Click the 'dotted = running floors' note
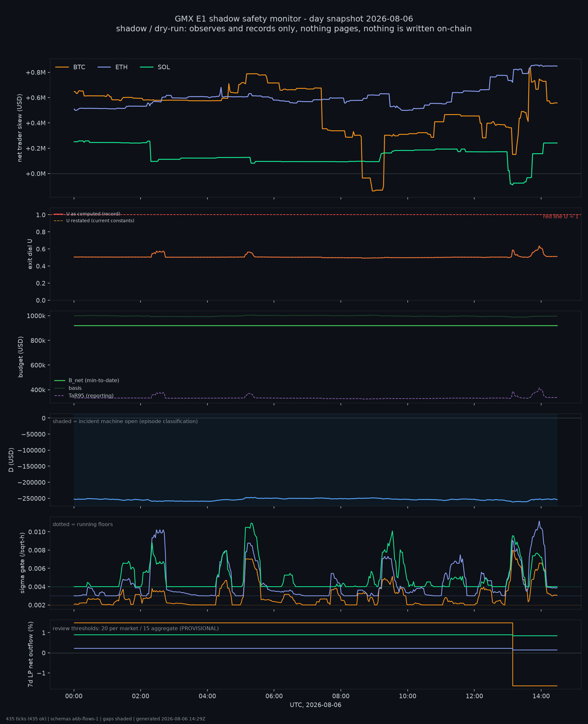This screenshot has width=588, height=724. pyautogui.click(x=83, y=524)
